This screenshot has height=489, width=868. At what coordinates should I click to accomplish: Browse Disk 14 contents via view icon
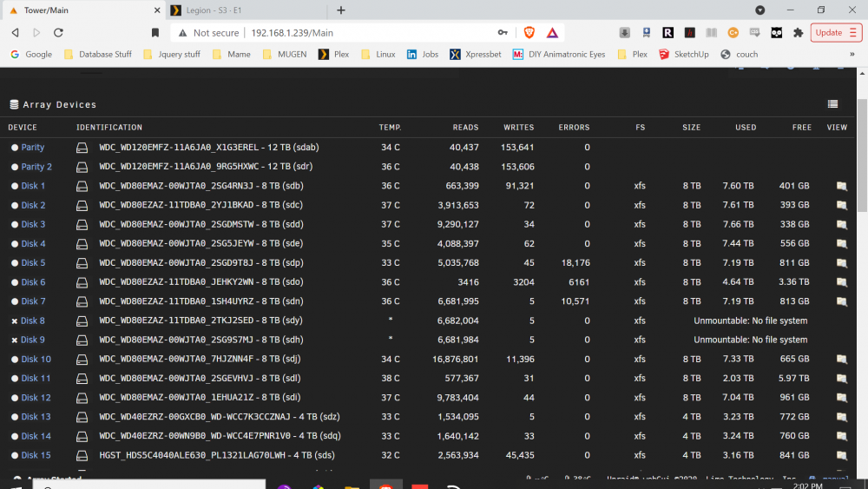[841, 436]
